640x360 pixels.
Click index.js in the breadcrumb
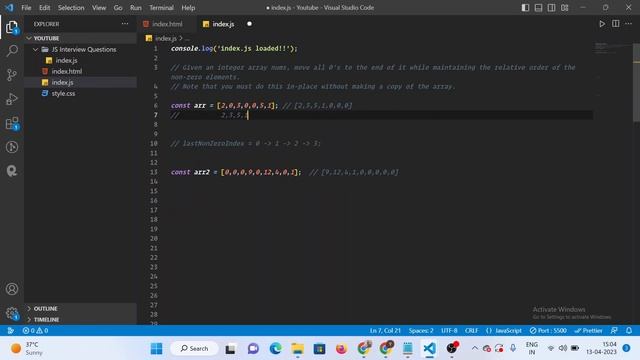pos(165,38)
